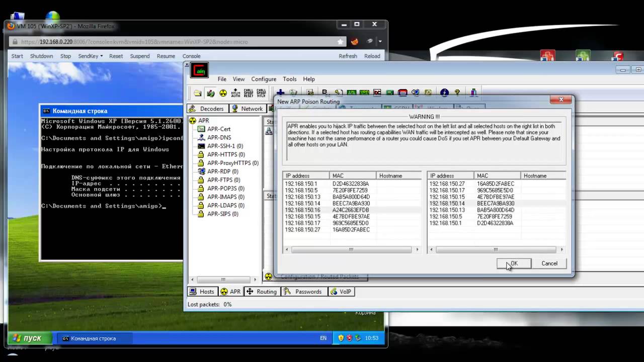644x362 pixels.
Task: Open the View menu in Cain
Action: coord(238,79)
